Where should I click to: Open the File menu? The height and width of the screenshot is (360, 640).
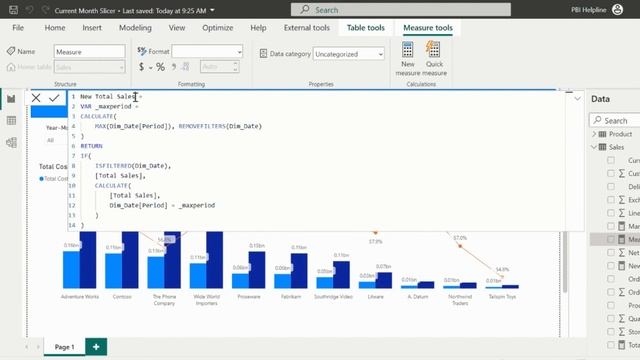pos(18,28)
